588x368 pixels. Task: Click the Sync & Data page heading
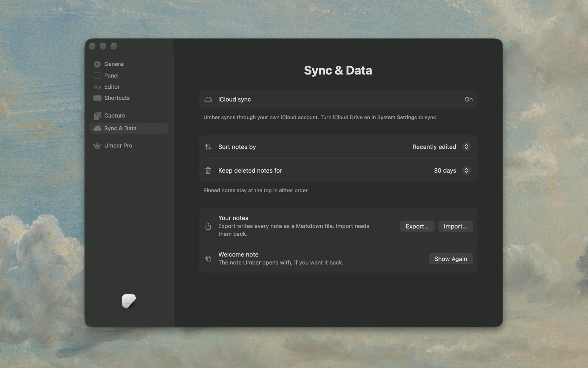338,71
